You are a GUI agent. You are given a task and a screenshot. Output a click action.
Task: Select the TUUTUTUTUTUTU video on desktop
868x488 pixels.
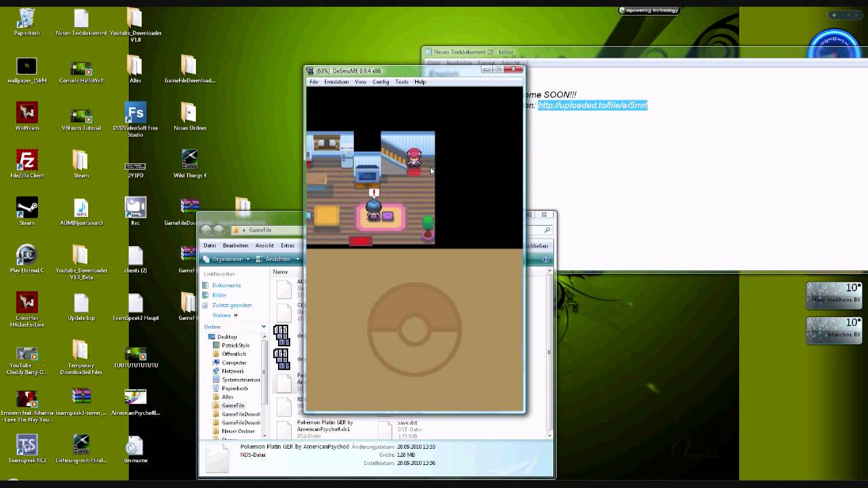pyautogui.click(x=136, y=357)
